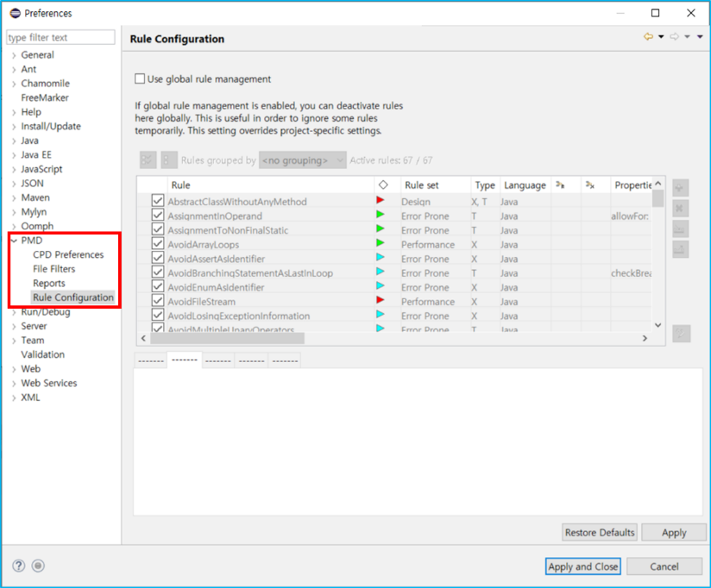Viewport: 711px width, 588px height.
Task: Click the red priority flag for AvoidFileStream
Action: (x=381, y=302)
